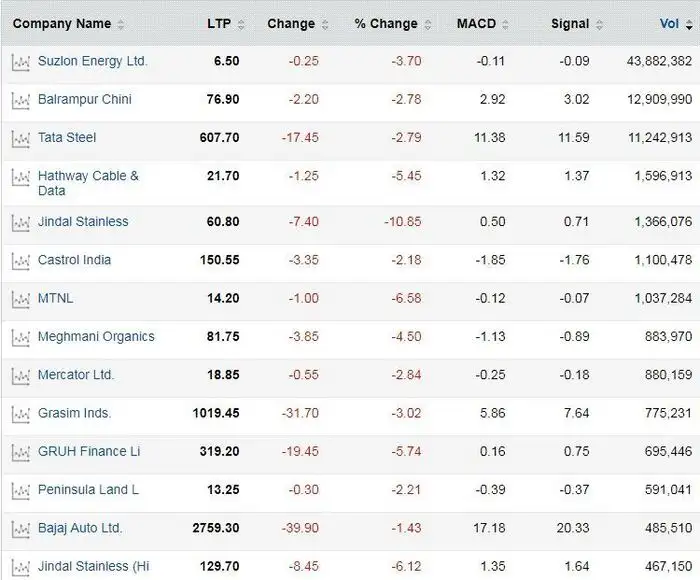
Task: Click chart icon beside Suzlon Energy Ltd.
Action: pyautogui.click(x=20, y=62)
